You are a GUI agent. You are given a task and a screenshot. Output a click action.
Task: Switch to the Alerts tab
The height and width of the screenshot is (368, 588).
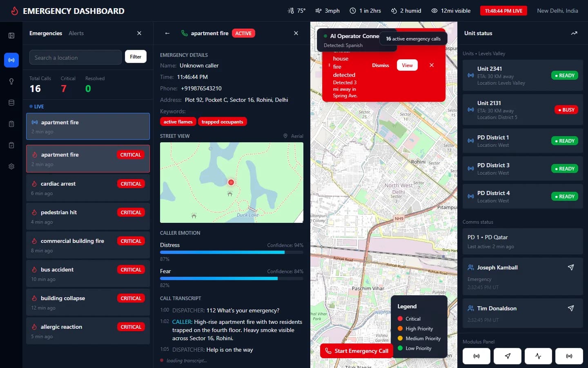coord(76,33)
